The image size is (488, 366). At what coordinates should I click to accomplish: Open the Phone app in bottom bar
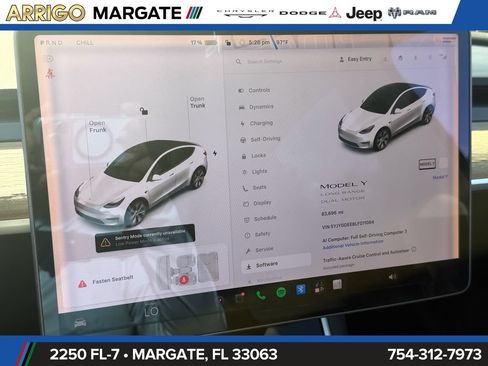[261, 295]
